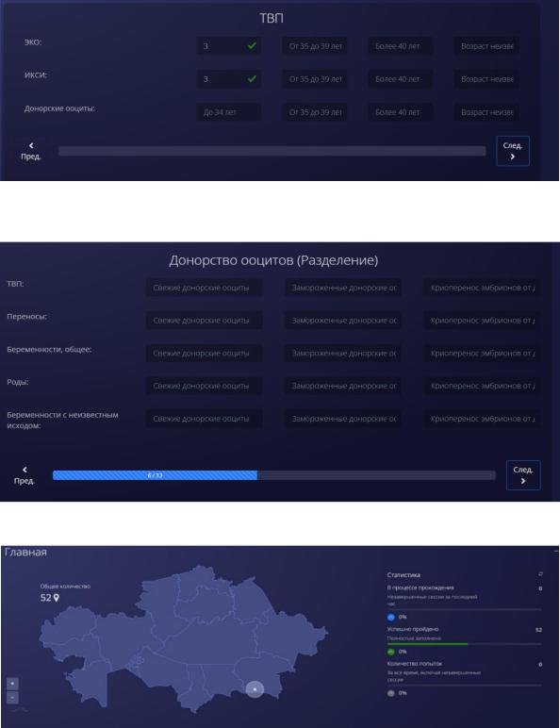Click the ИКСИ field with value 3
The height and width of the screenshot is (728, 560).
(x=228, y=79)
